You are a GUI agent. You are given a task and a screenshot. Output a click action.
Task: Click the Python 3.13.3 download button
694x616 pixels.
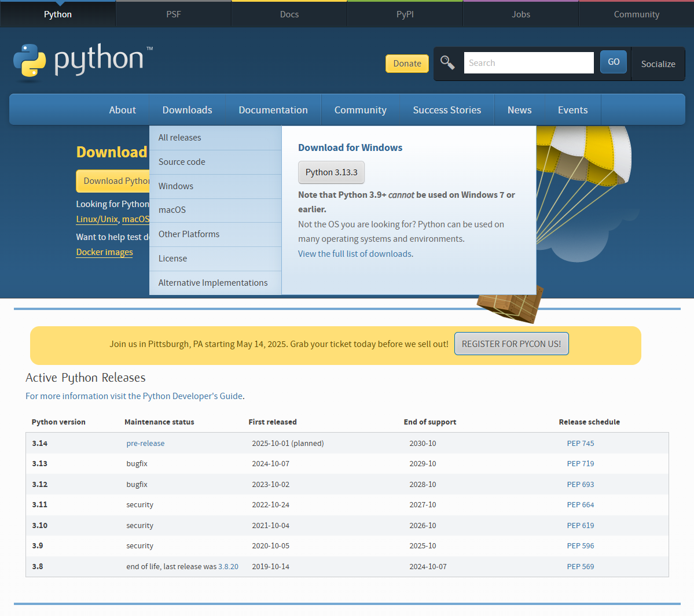[x=332, y=172]
